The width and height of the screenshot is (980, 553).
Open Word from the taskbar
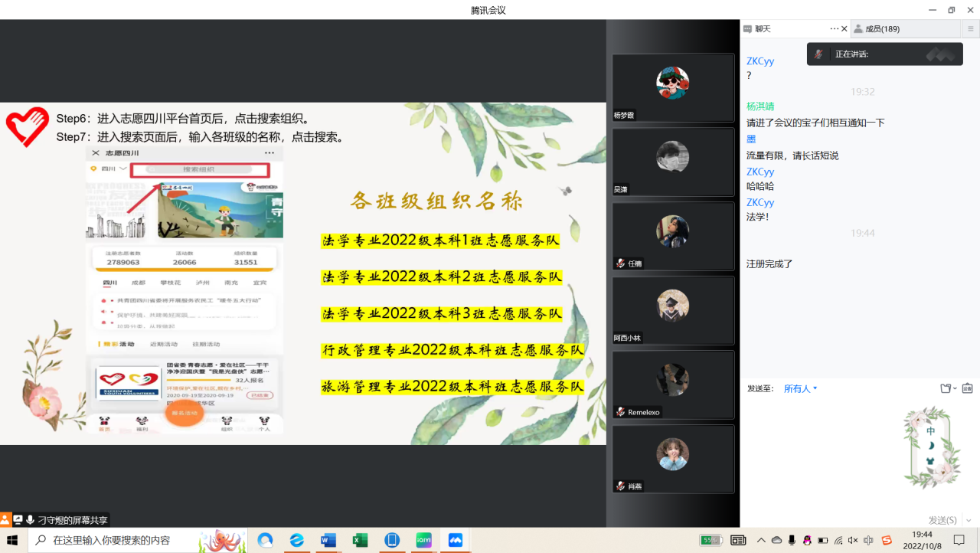coord(328,540)
